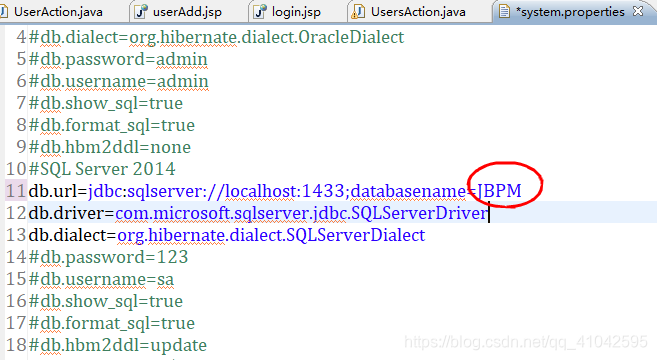Click the com.microsoft.sqlserver.jdbc.SQLServerDriver value
The height and width of the screenshot is (360, 657).
tap(302, 213)
